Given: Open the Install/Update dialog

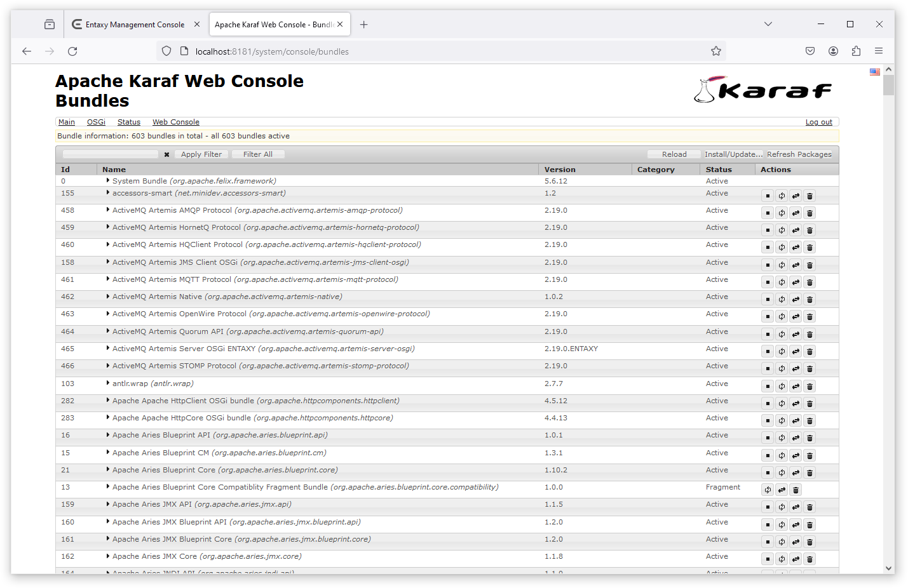Looking at the screenshot, I should [x=734, y=154].
